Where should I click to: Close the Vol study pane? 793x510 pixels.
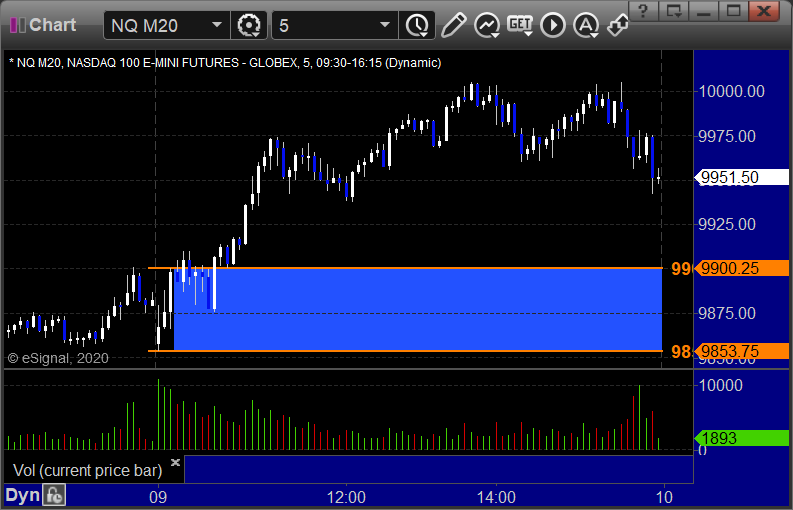coord(175,462)
